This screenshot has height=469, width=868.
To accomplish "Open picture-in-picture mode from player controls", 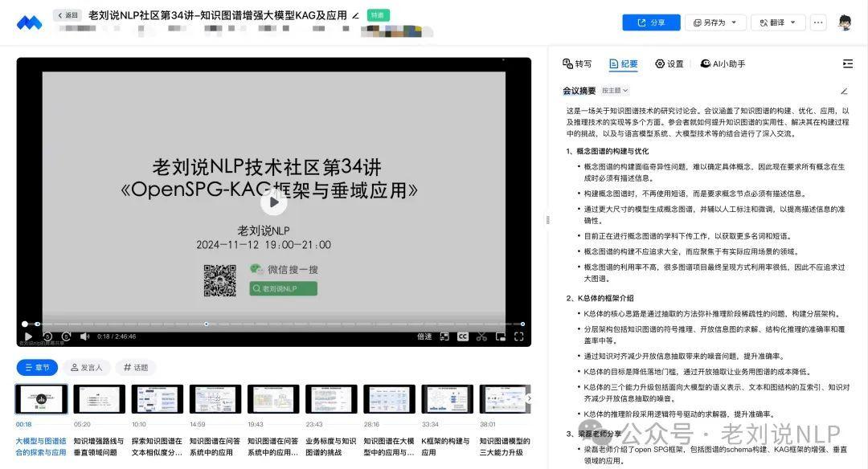I will click(499, 336).
